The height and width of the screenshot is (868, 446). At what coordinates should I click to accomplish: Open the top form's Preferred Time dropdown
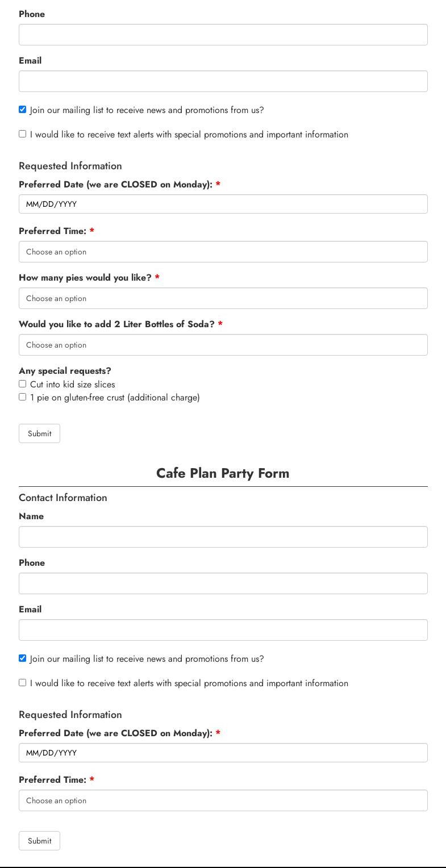click(x=223, y=252)
